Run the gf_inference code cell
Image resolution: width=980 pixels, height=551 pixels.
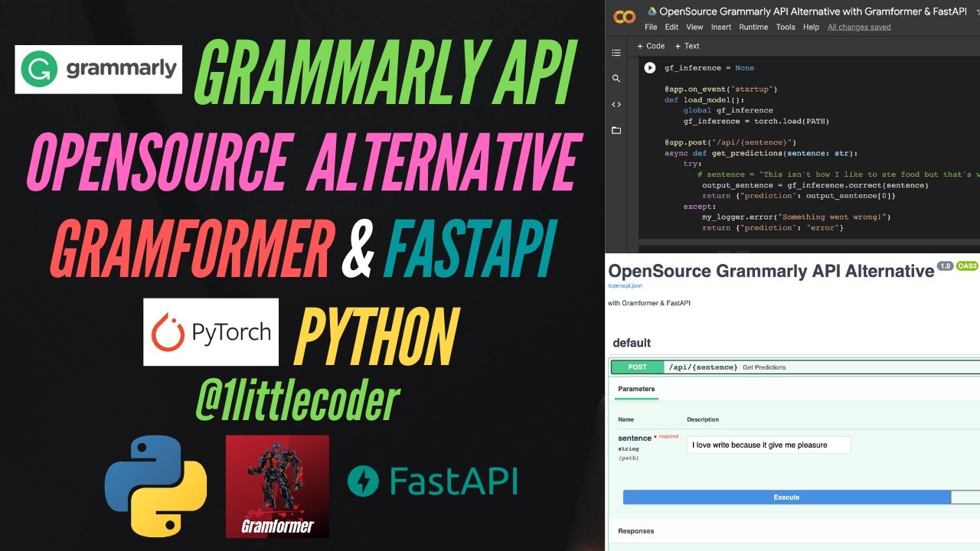point(650,68)
